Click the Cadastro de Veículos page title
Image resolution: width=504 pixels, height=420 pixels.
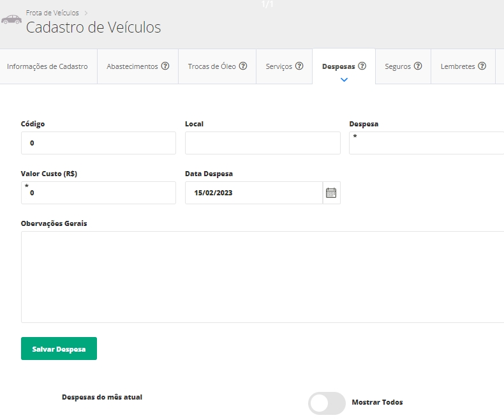tap(94, 27)
